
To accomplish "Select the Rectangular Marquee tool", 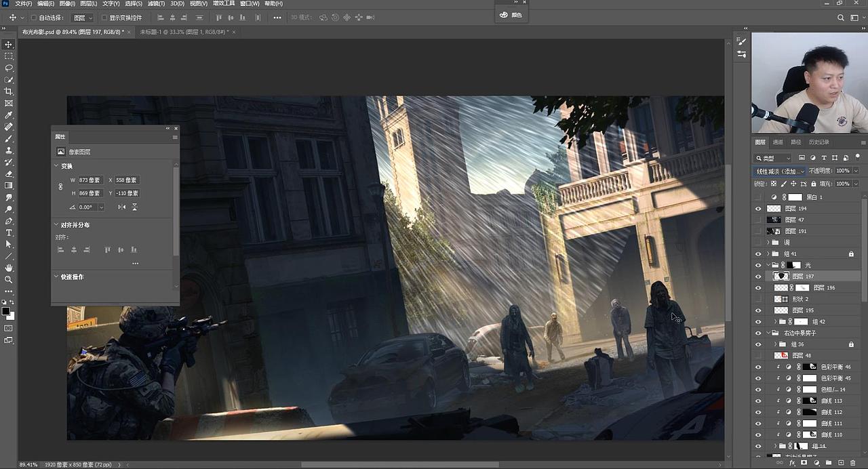I will click(9, 56).
